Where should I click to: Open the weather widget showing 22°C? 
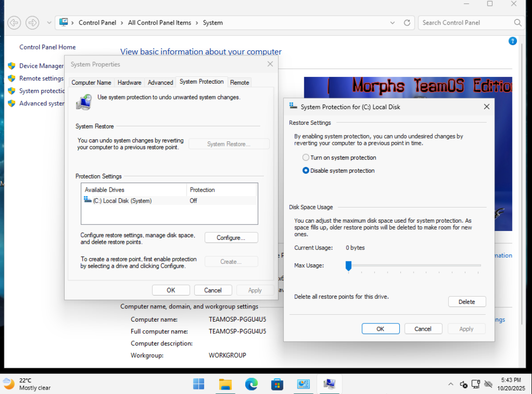[27, 384]
